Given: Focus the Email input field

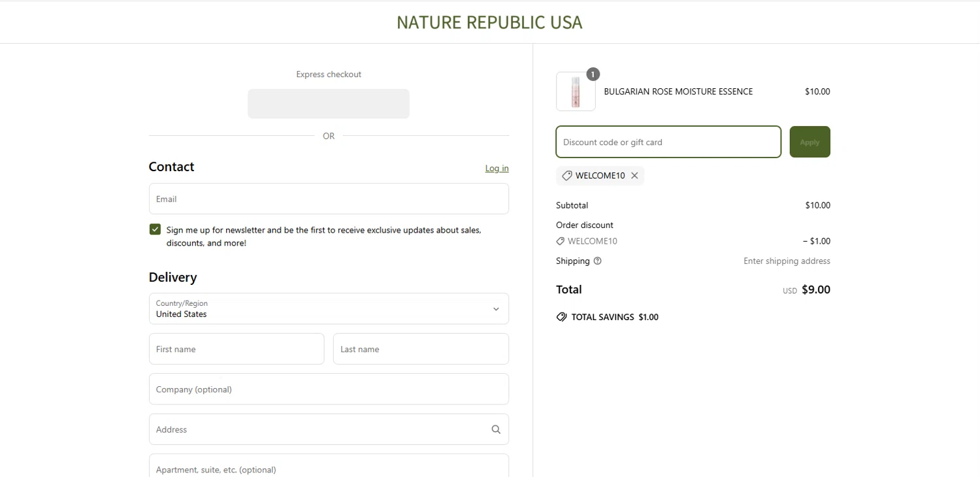Looking at the screenshot, I should click(329, 199).
